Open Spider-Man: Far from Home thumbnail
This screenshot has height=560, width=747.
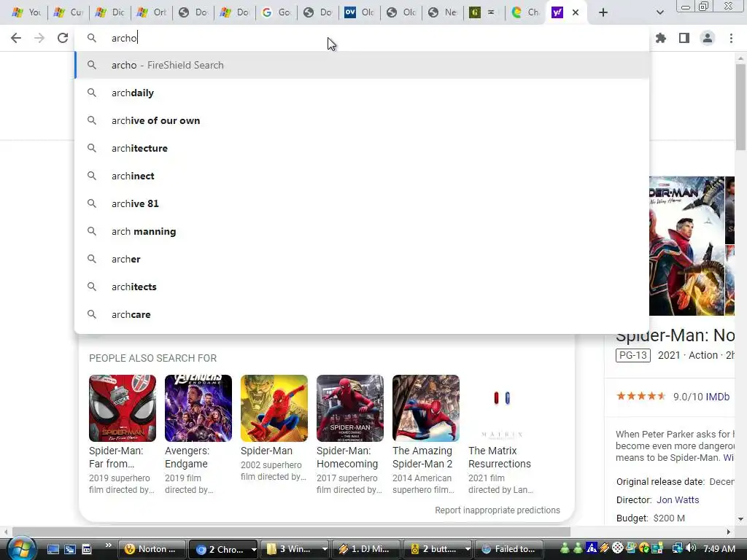click(123, 408)
